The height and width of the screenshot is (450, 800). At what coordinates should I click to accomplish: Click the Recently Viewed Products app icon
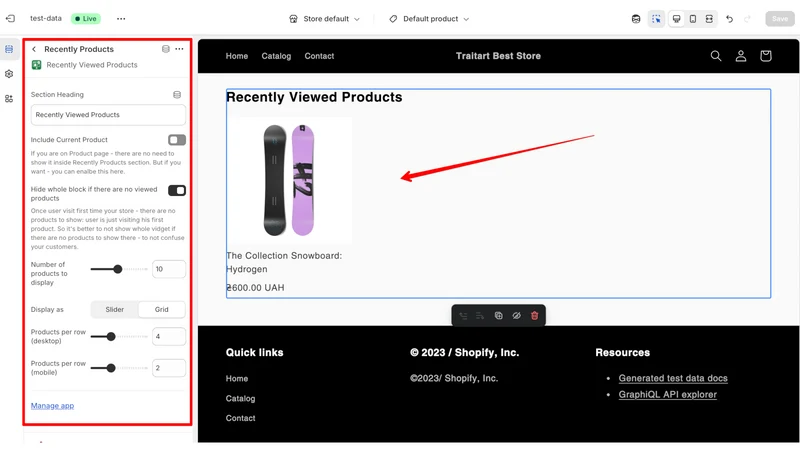click(x=37, y=65)
